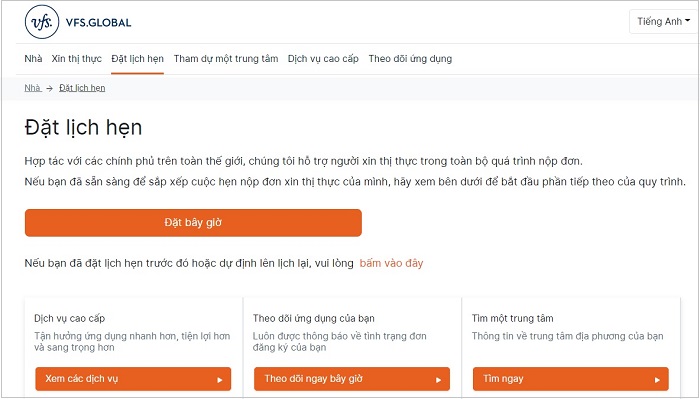The width and height of the screenshot is (700, 399).
Task: Click Đặt lịch hẹn breadcrumb link
Action: point(82,88)
